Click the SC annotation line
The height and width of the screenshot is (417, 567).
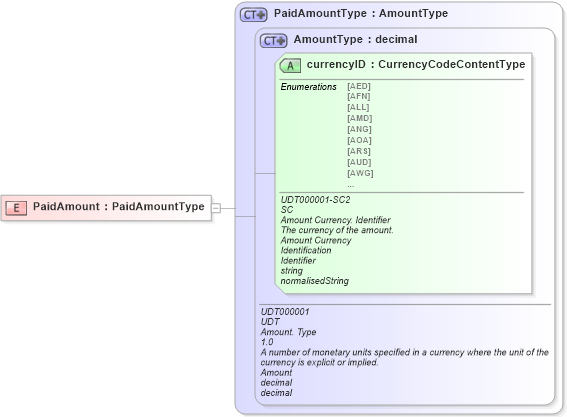[287, 210]
